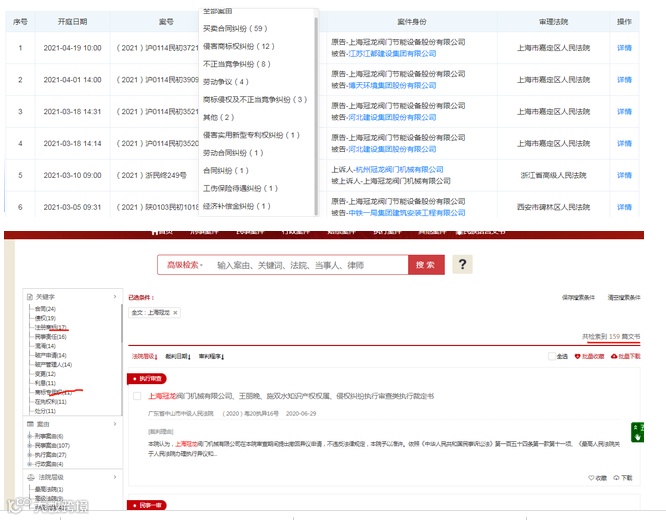Filter by keyword 破产管理人(14)
This screenshot has height=520, width=666.
click(x=53, y=365)
